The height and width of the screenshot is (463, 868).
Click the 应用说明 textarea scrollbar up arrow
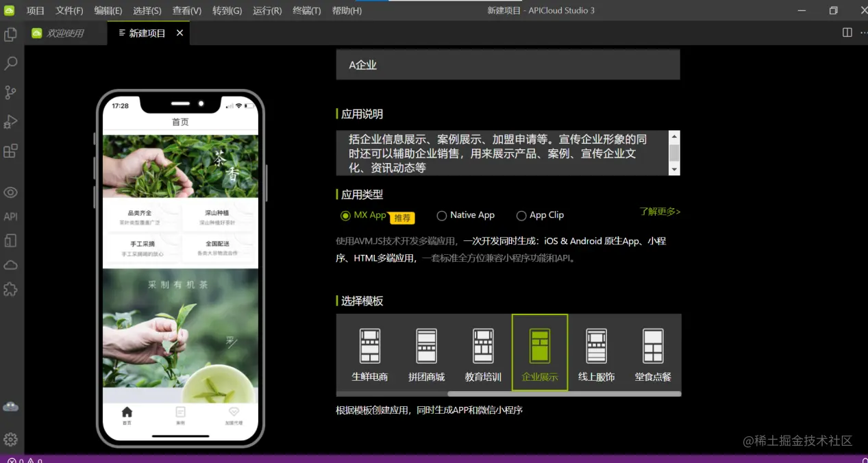tap(673, 135)
